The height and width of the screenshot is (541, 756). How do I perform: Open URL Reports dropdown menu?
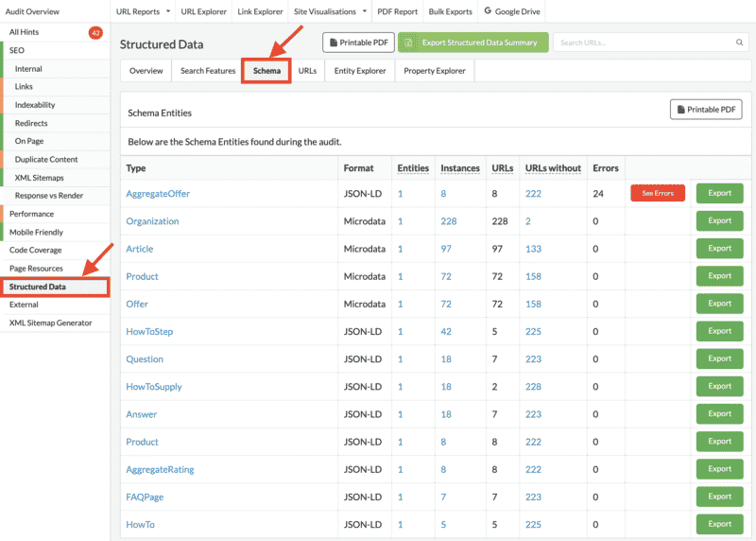tap(144, 11)
